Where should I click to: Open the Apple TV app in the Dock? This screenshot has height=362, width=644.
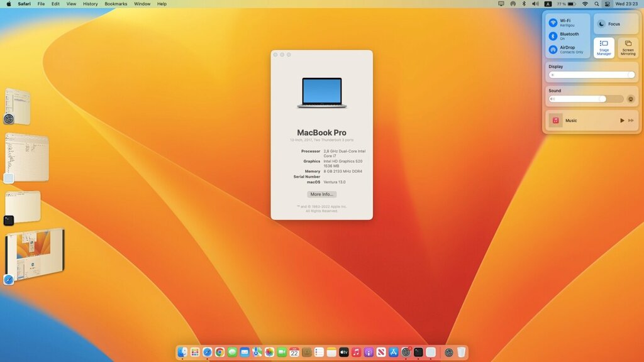pos(344,353)
